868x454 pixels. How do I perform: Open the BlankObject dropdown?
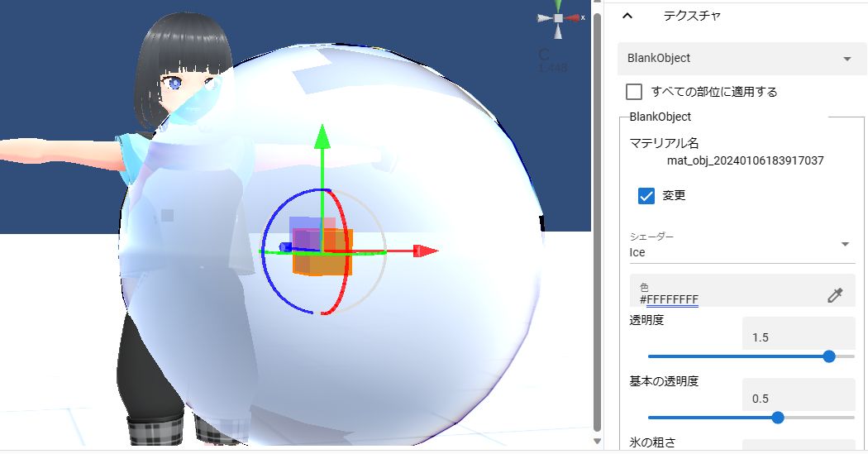[x=742, y=58]
